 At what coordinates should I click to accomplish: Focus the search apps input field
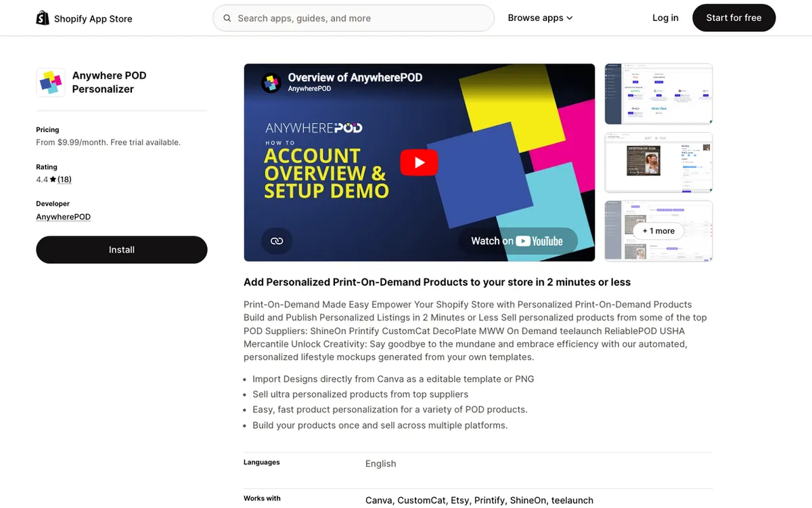point(353,18)
